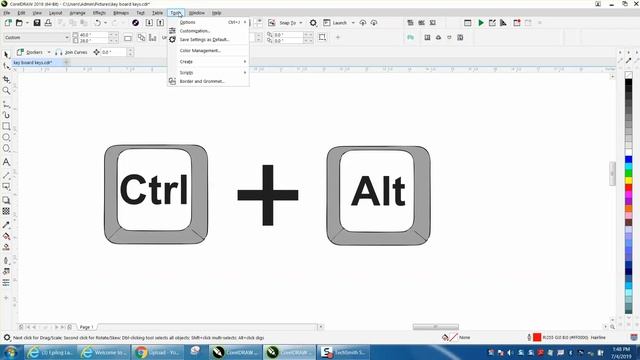Click the Windows Start button
The width and height of the screenshot is (640, 360).
click(x=11, y=352)
